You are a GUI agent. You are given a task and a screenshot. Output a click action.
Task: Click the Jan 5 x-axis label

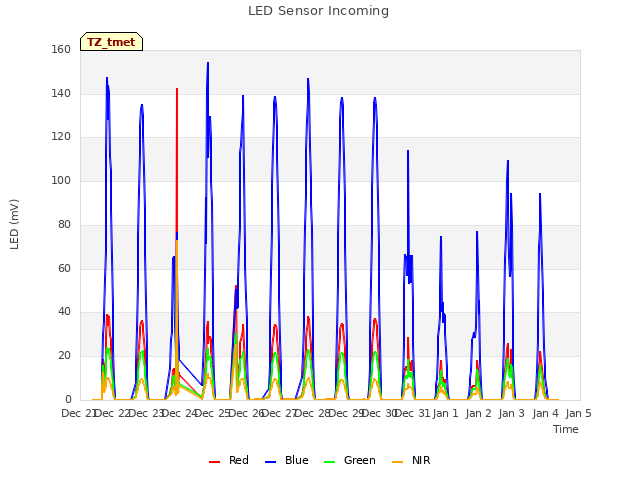[578, 413]
